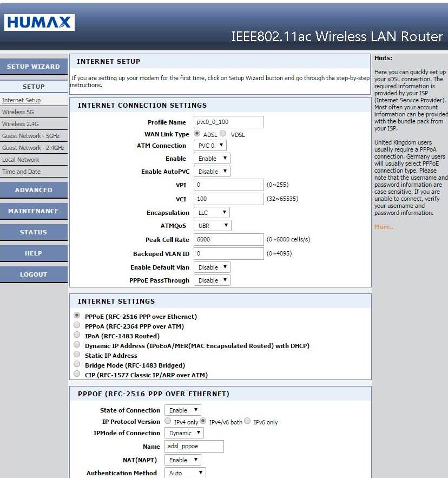Open Encapsulation LLC dropdown
Image resolution: width=448 pixels, height=478 pixels.
tap(212, 213)
